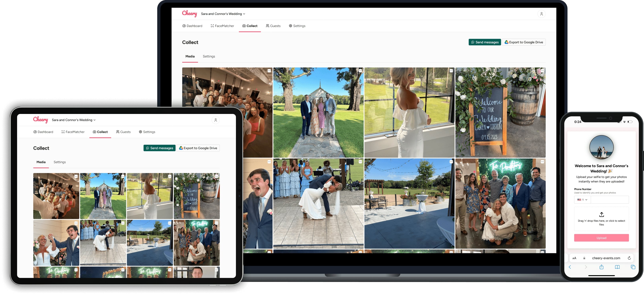Click Send messages button on laptop
The image size is (644, 295).
coord(485,42)
